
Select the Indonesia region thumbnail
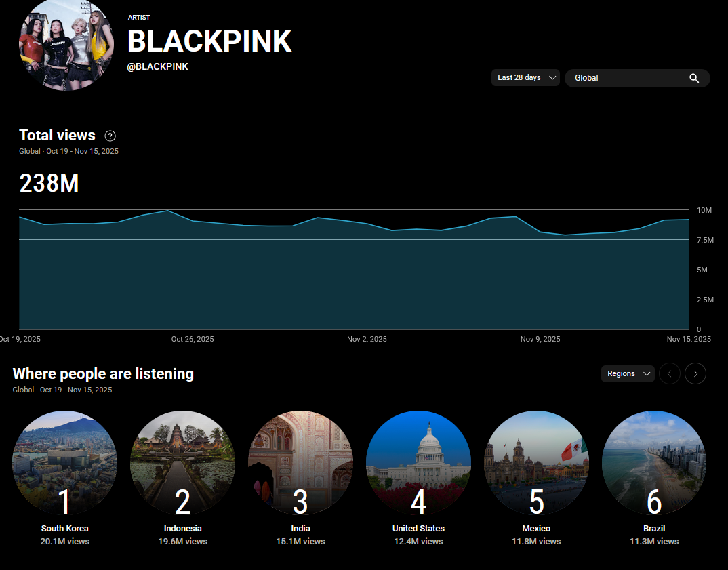coord(182,463)
